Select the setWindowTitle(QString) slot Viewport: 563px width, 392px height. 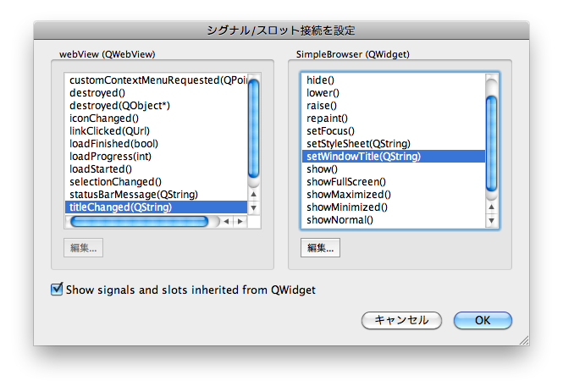point(363,157)
